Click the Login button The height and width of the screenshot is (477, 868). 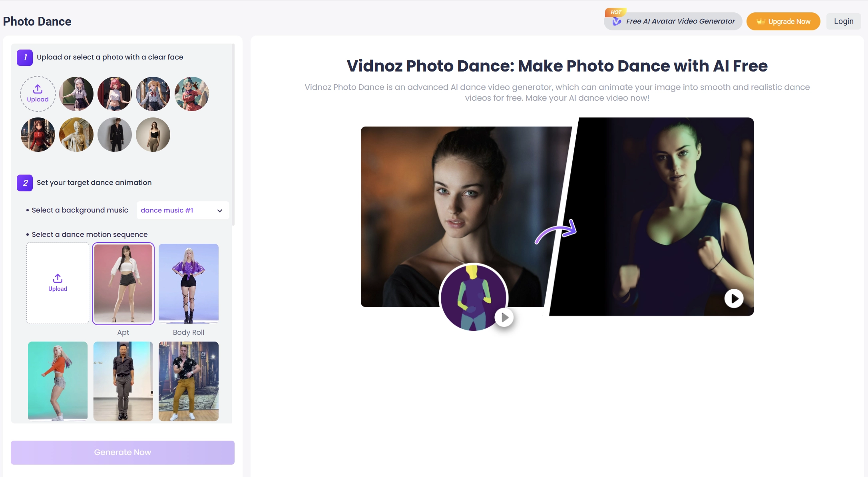843,21
